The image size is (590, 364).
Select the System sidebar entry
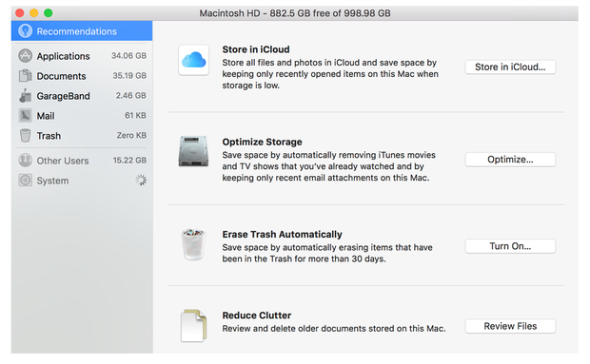(x=82, y=181)
